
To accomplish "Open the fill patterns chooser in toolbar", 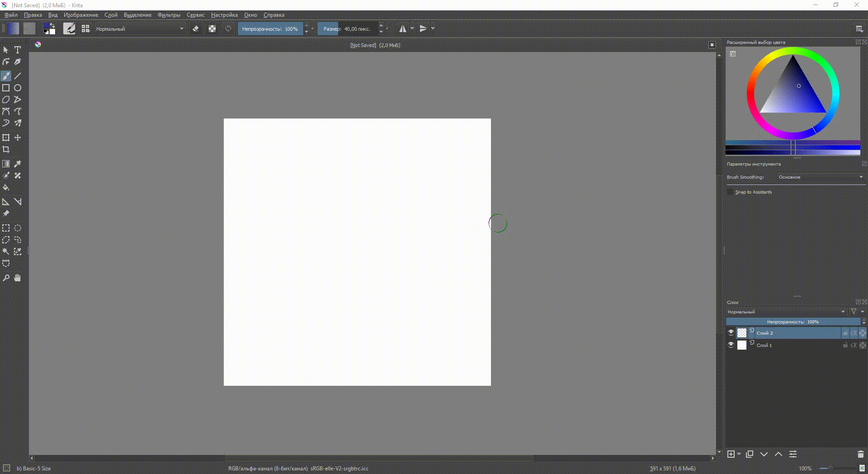I will click(x=29, y=28).
